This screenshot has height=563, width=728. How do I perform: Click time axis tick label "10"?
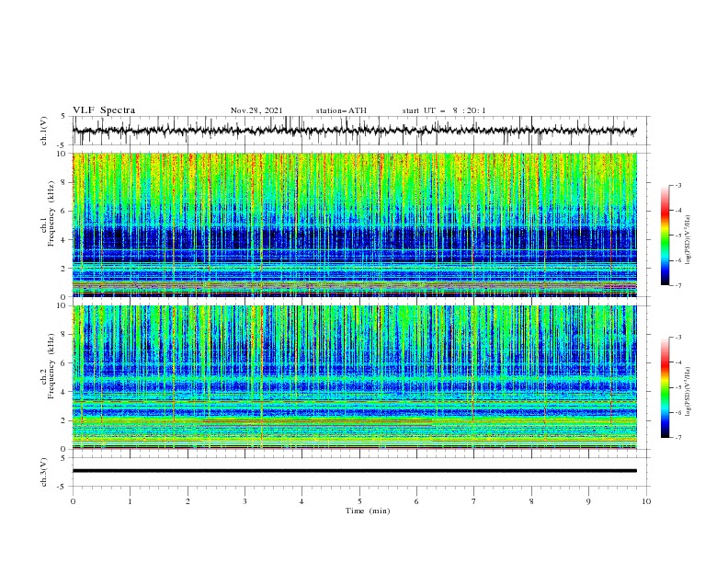646,501
